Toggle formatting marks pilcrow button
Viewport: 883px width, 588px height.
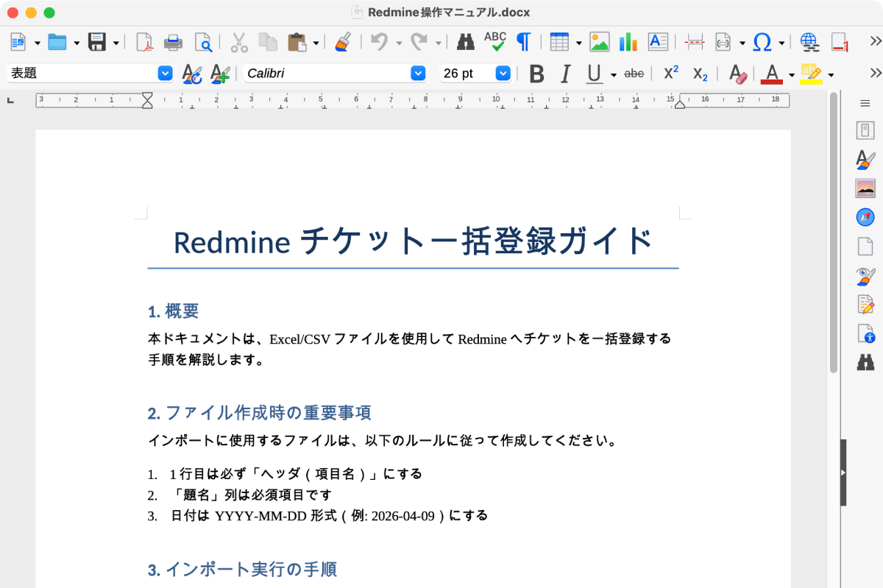(x=523, y=42)
